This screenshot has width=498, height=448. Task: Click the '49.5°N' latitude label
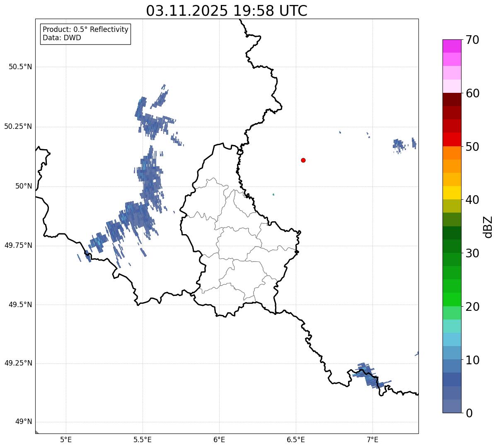20,305
